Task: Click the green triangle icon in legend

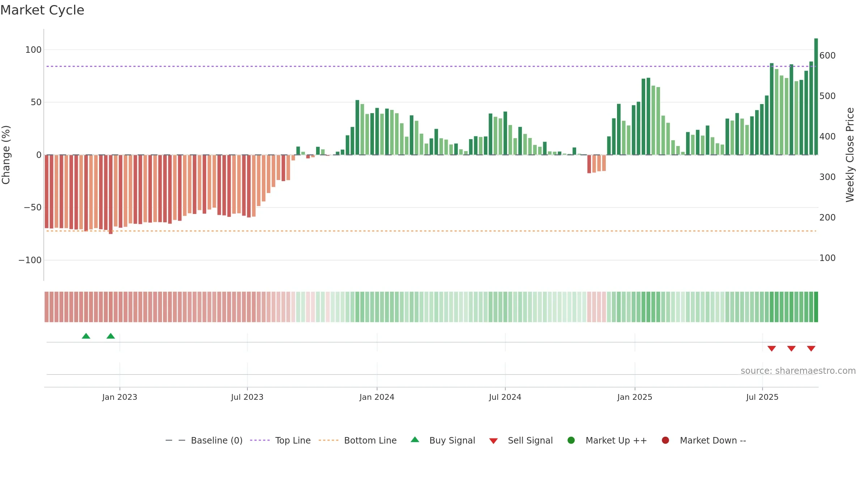Action: (415, 440)
